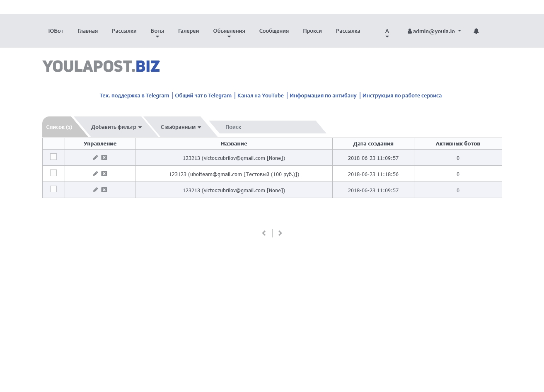Expand the Объявления menu dropdown

click(229, 33)
